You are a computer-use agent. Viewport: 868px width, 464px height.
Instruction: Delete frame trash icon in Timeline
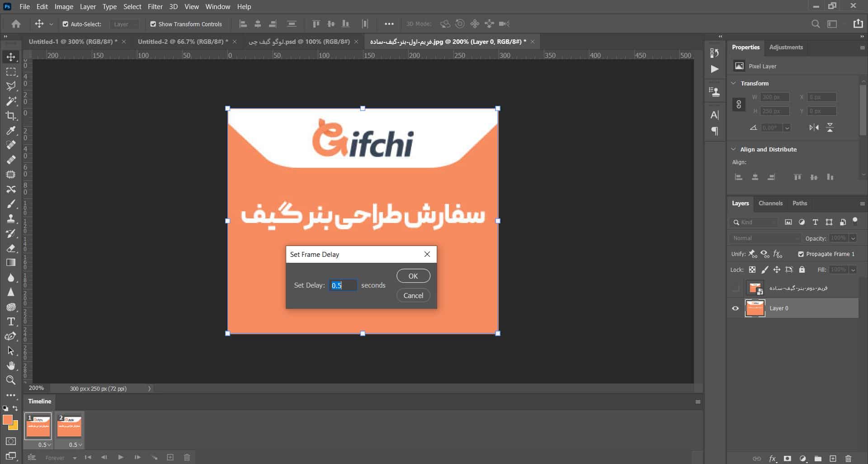pos(187,457)
